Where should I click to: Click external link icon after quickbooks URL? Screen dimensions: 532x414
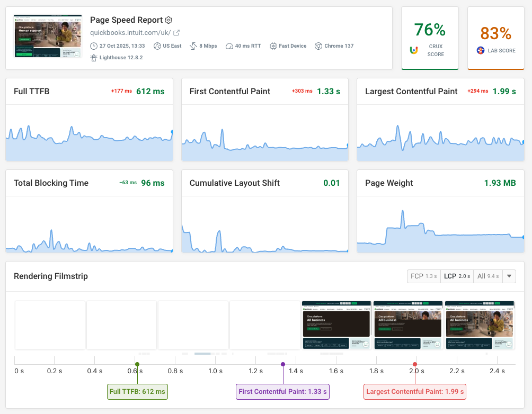pyautogui.click(x=176, y=33)
